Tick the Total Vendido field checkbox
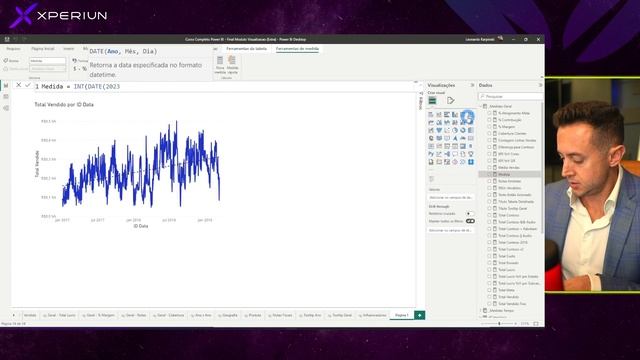This screenshot has width=640, height=360. pos(489,297)
